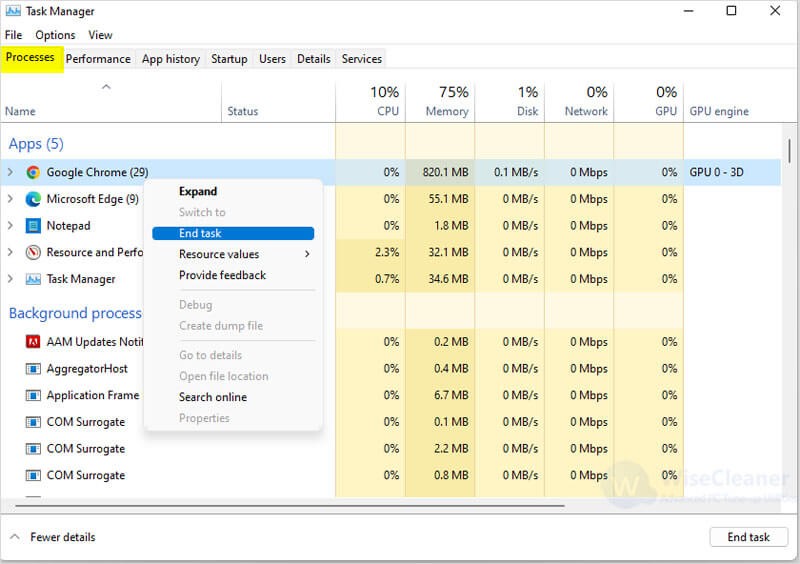800x564 pixels.
Task: Sort by the Status column header
Action: coord(279,102)
